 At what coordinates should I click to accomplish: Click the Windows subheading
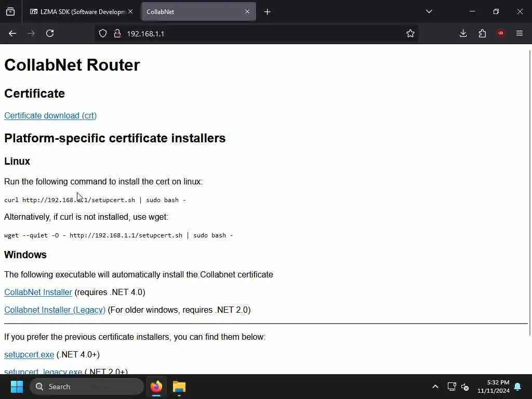(x=25, y=255)
